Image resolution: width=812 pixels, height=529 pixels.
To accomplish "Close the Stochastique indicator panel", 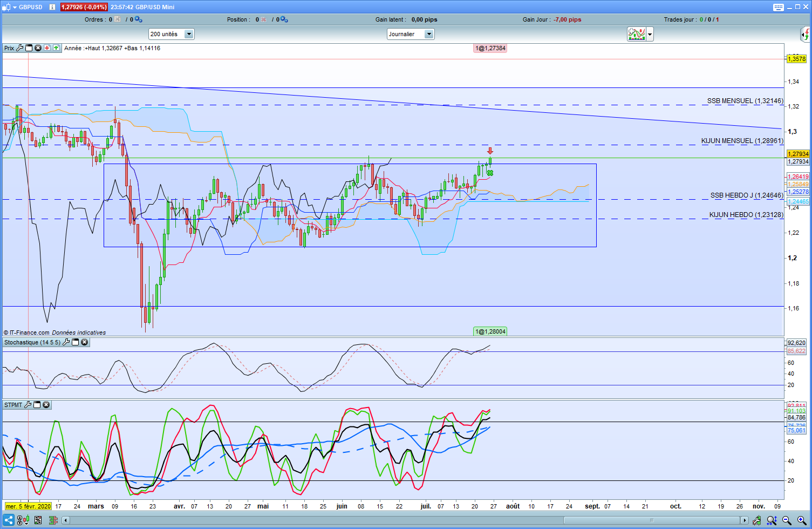I will 85,342.
